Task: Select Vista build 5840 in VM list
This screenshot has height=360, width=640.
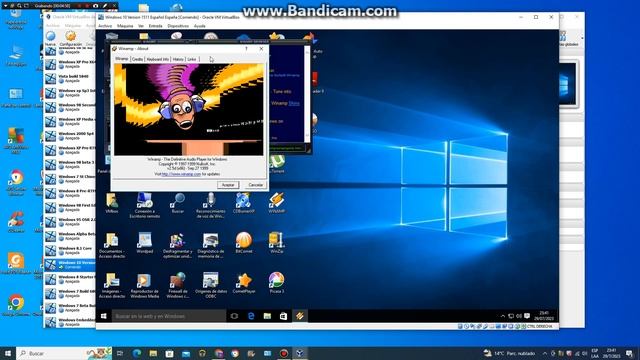Action: [70, 78]
